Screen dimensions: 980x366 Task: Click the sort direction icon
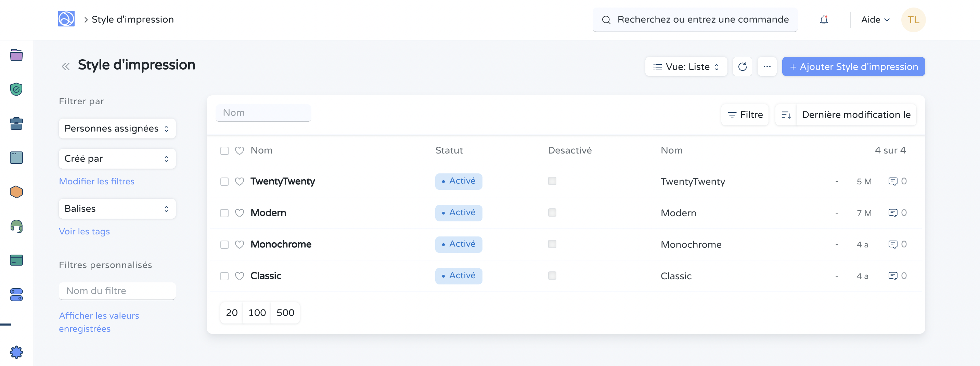click(x=786, y=115)
